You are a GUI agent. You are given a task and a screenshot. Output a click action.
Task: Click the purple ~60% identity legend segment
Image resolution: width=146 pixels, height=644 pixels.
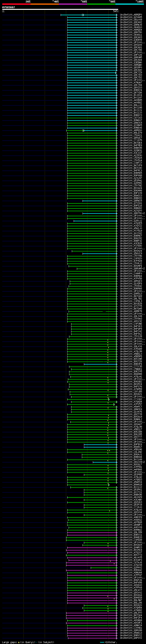(73, 4)
